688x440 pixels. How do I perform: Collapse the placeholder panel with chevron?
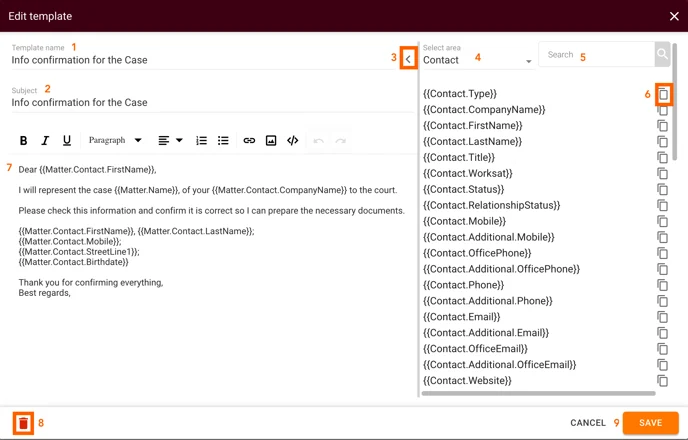408,58
